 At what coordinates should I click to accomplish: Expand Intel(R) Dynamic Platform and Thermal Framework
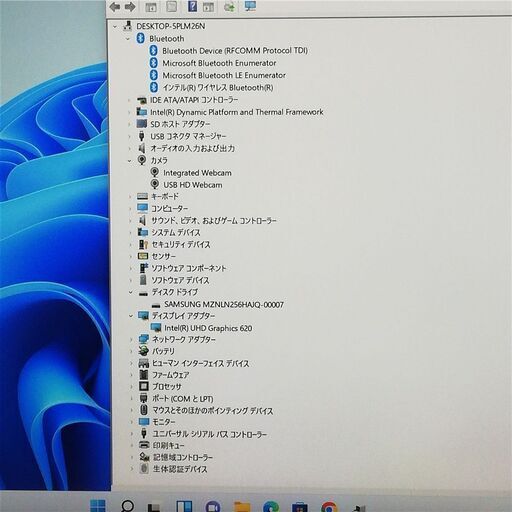(130, 112)
